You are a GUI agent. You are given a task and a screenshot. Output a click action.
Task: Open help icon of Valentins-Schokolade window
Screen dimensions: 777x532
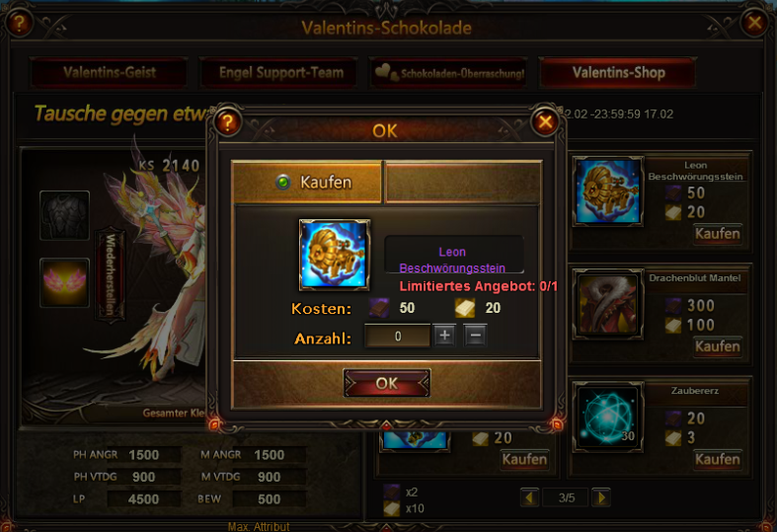coord(19,24)
